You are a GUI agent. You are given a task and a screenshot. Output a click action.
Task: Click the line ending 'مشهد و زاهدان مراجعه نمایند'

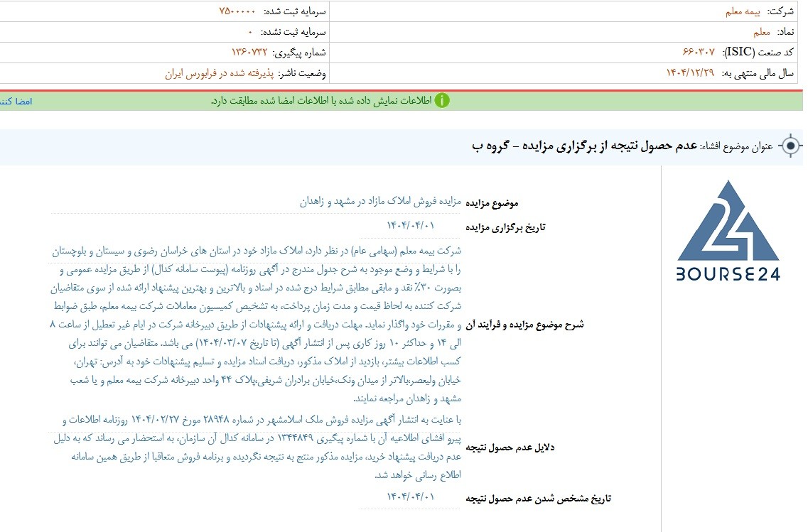(x=407, y=398)
